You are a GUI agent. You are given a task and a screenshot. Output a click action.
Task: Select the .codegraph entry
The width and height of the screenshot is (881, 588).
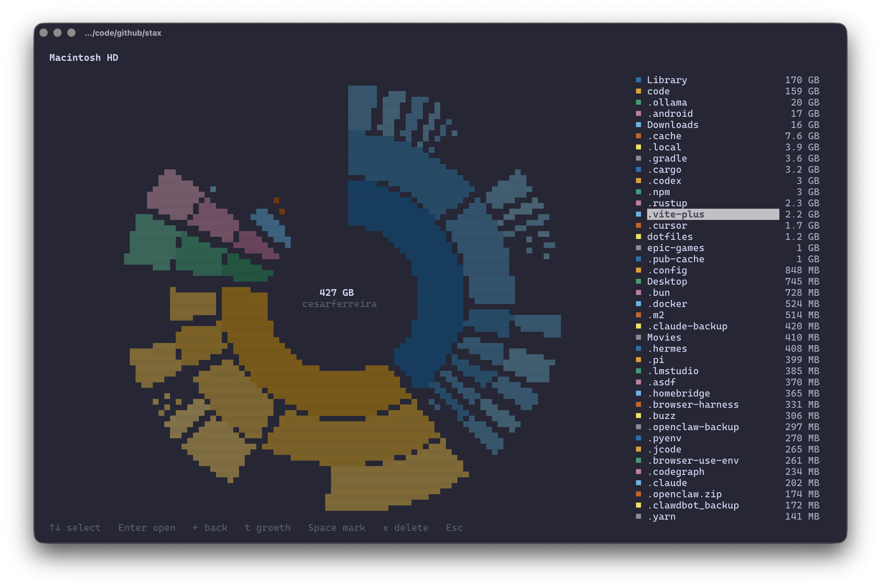click(x=727, y=472)
